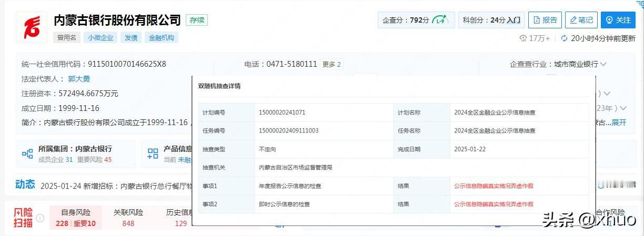Select the 曾用名 tag
This screenshot has width=644, height=236.
click(67, 37)
